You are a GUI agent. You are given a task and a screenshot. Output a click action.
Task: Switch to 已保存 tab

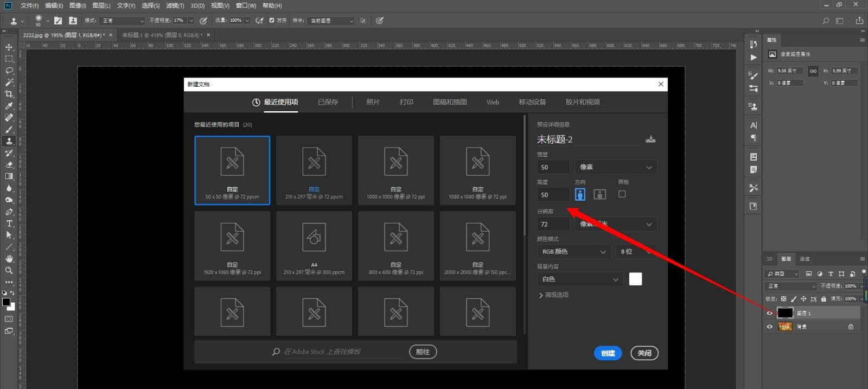tap(328, 102)
